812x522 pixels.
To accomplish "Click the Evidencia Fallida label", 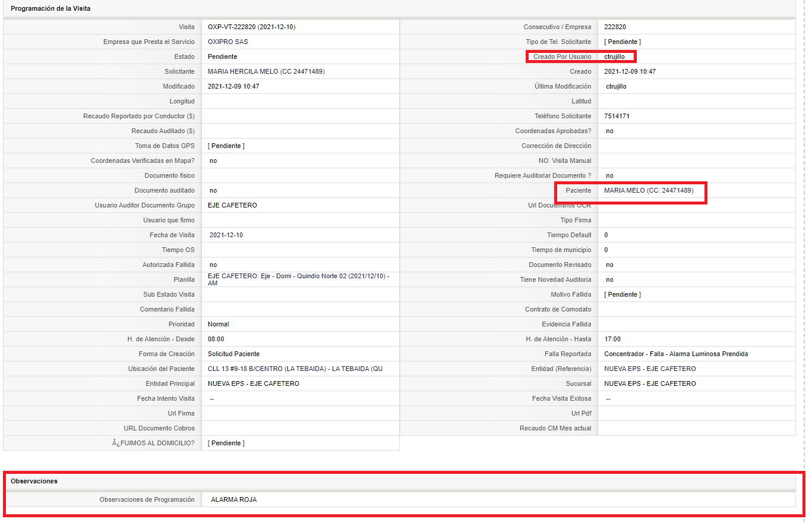I will pyautogui.click(x=567, y=324).
